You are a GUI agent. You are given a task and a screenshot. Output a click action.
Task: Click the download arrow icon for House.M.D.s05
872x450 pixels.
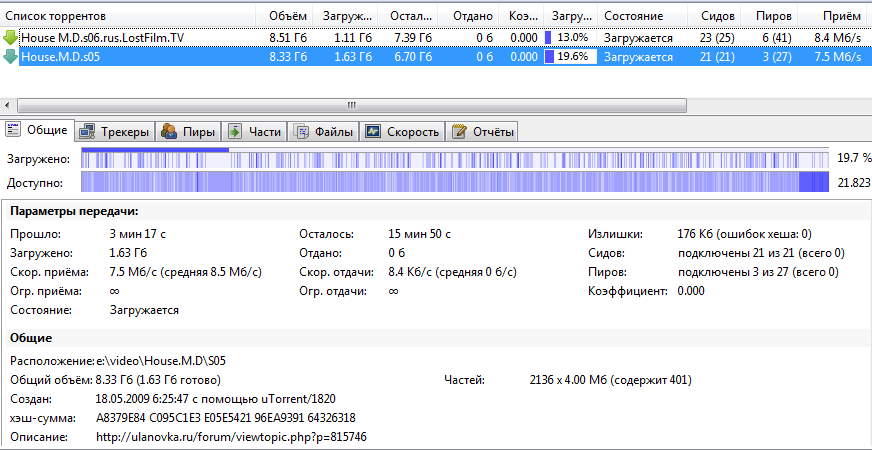pos(11,57)
